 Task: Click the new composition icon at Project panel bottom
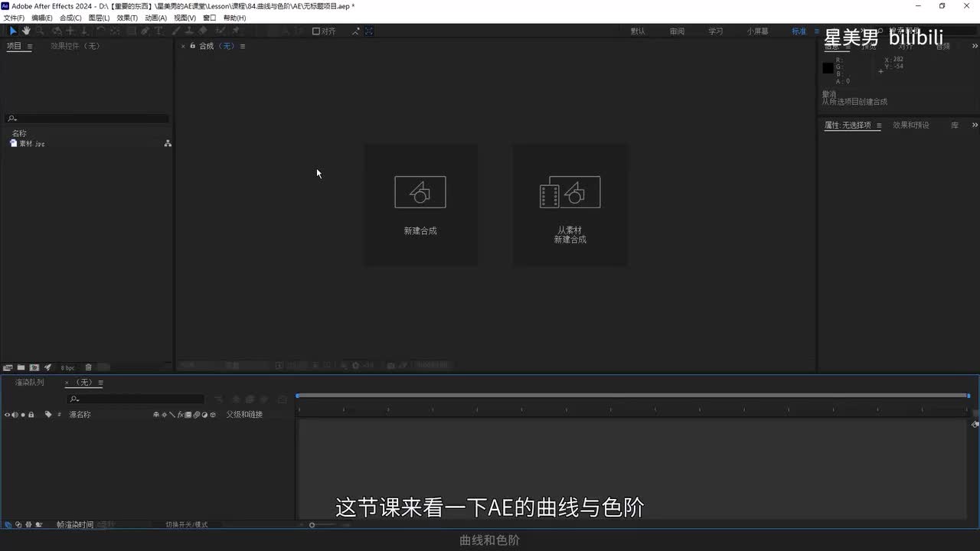click(x=34, y=368)
